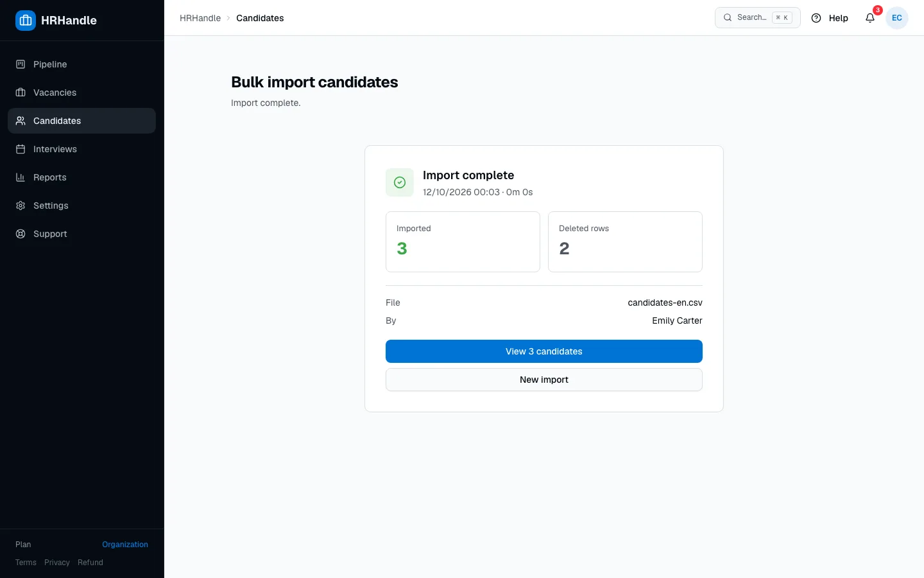The image size is (924, 578).
Task: Click the Help button in header
Action: point(830,18)
